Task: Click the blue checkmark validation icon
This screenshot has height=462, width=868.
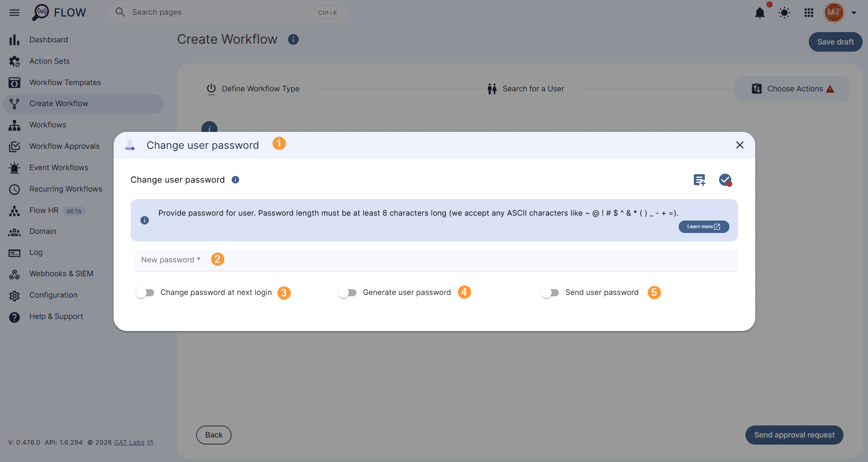Action: (725, 180)
